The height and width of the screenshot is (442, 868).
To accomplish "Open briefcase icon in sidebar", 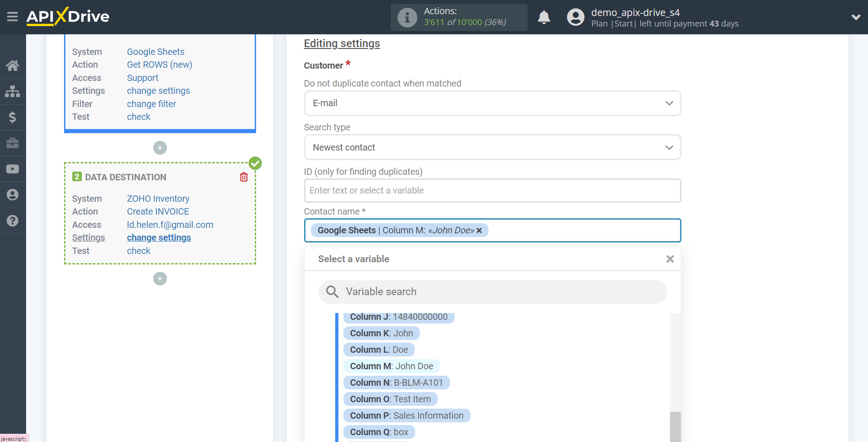I will (12, 143).
